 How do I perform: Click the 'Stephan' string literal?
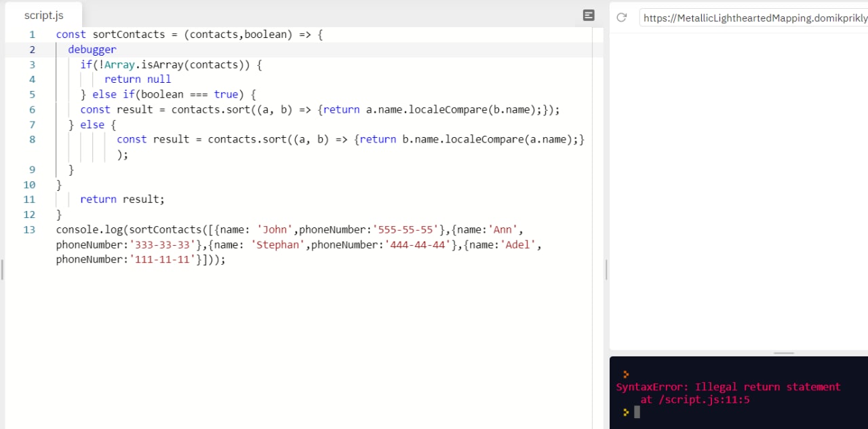tap(277, 244)
